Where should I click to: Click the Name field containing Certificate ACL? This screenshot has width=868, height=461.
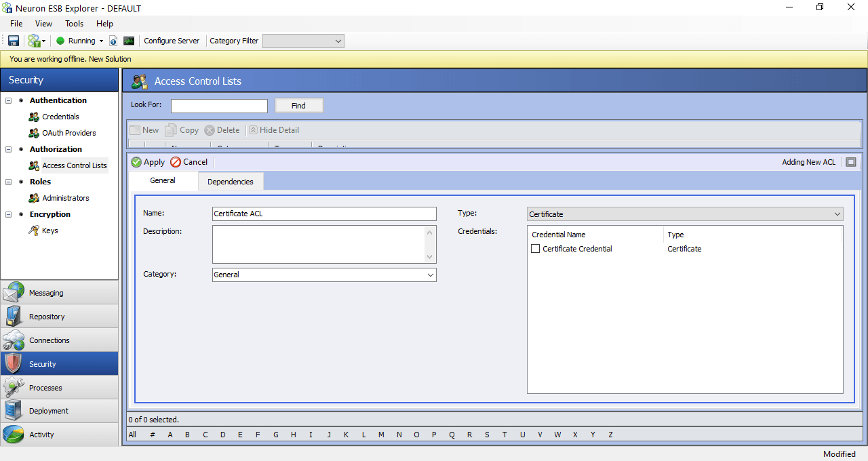coord(324,214)
